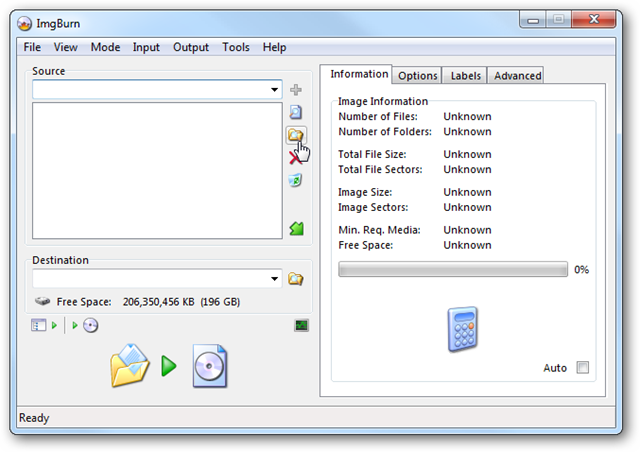640x452 pixels.
Task: Click first small green play arrow
Action: click(x=54, y=325)
